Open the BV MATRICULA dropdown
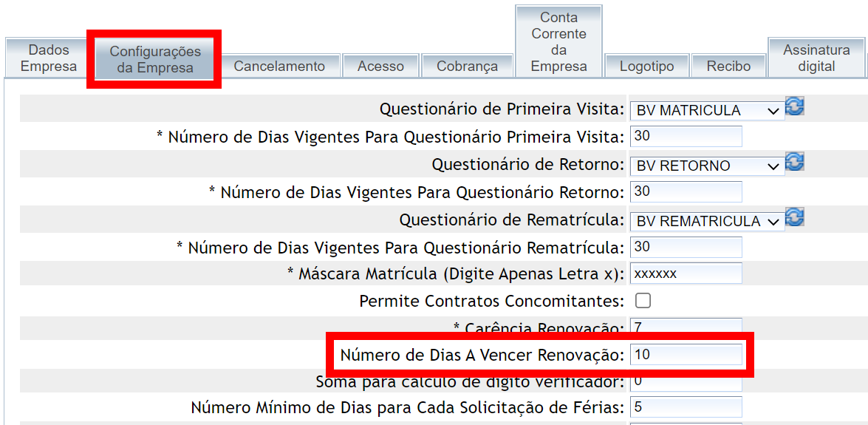This screenshot has height=425, width=868. (708, 110)
